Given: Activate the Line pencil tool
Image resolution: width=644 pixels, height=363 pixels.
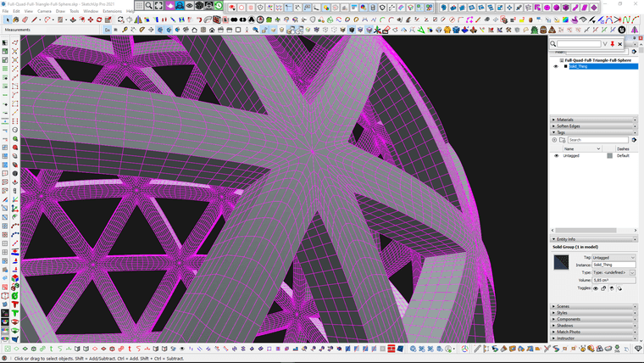Looking at the screenshot, I should 34,20.
